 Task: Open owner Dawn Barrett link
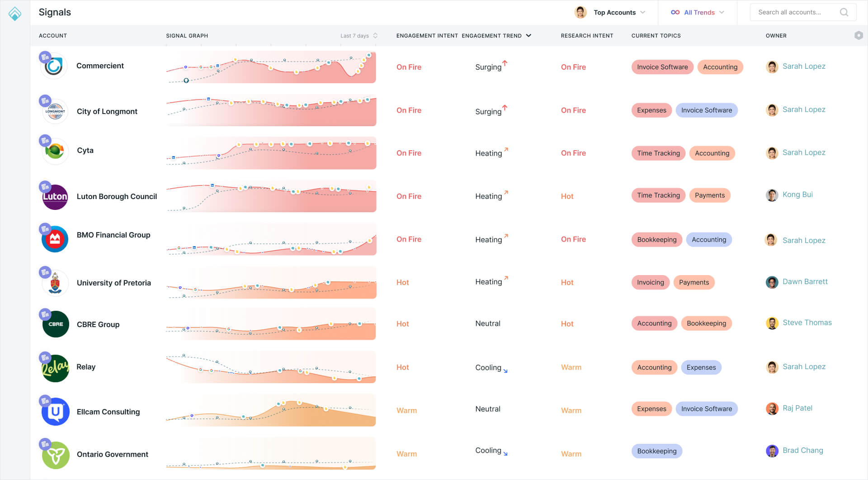click(805, 281)
